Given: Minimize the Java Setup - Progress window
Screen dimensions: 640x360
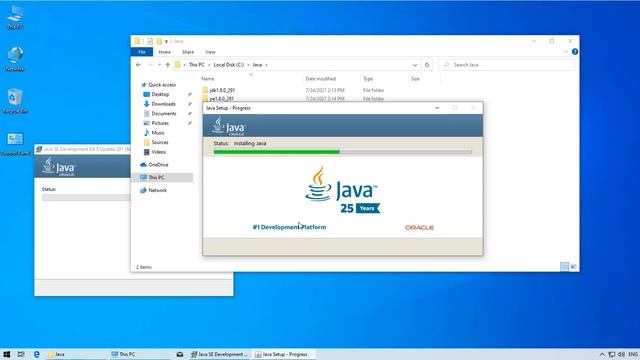Looking at the screenshot, I should click(x=437, y=108).
